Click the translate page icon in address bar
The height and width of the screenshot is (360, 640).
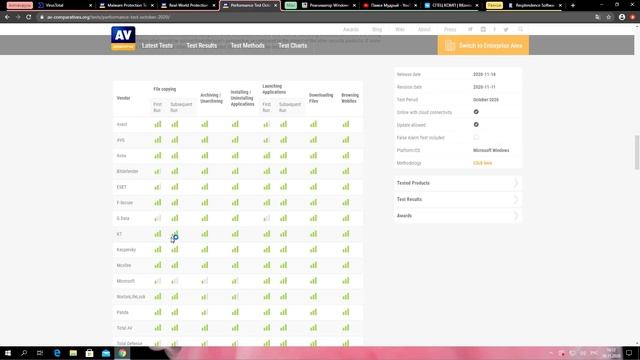pos(598,17)
